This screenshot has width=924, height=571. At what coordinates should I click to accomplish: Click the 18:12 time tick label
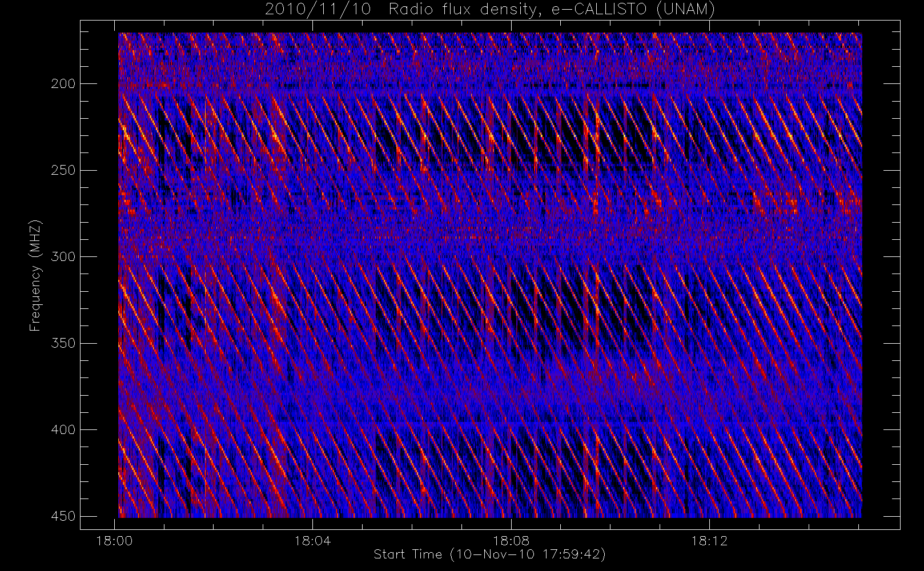click(x=709, y=541)
